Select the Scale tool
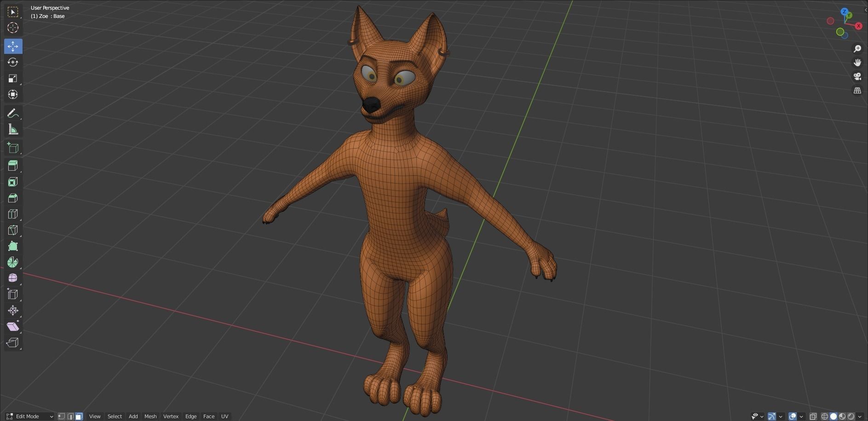This screenshot has height=421, width=868. tap(13, 78)
